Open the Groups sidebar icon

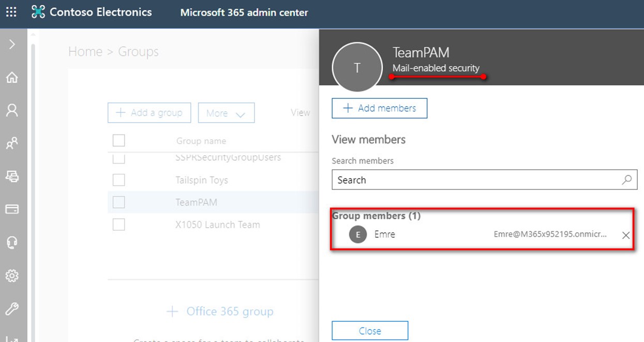tap(12, 143)
